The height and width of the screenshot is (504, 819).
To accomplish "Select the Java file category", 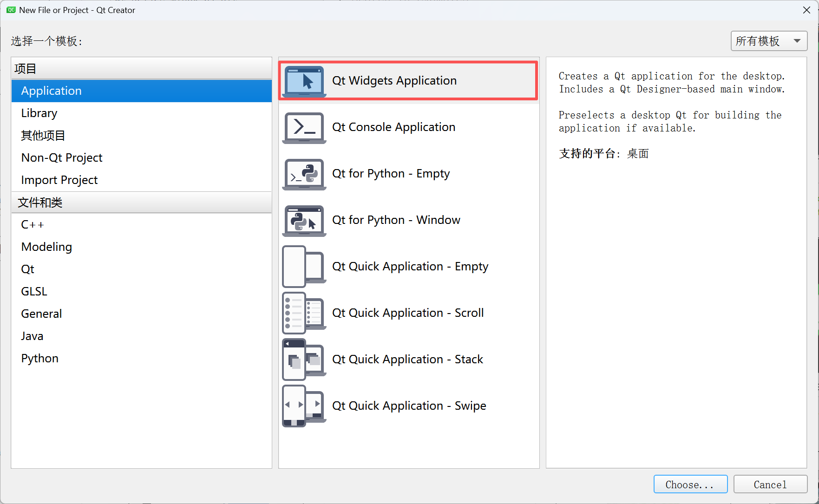I will (142, 336).
